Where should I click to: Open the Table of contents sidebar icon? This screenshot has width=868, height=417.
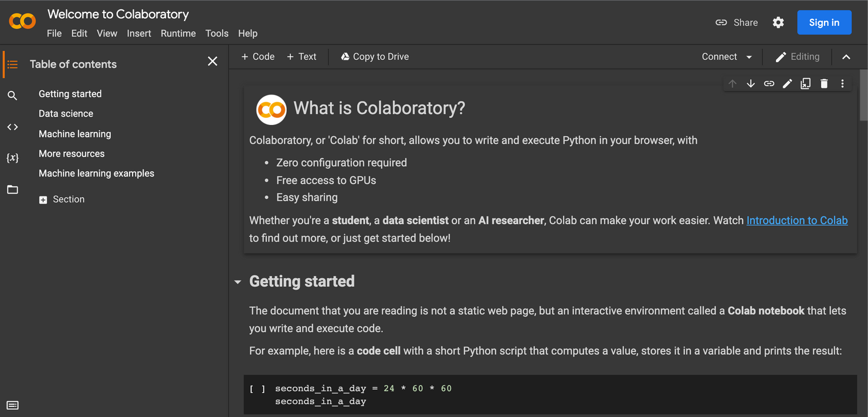point(12,64)
